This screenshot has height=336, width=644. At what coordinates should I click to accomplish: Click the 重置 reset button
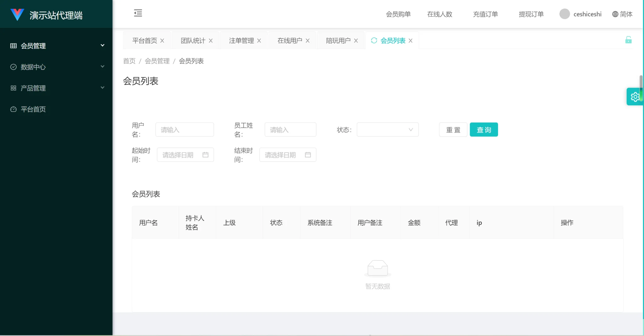click(x=453, y=129)
